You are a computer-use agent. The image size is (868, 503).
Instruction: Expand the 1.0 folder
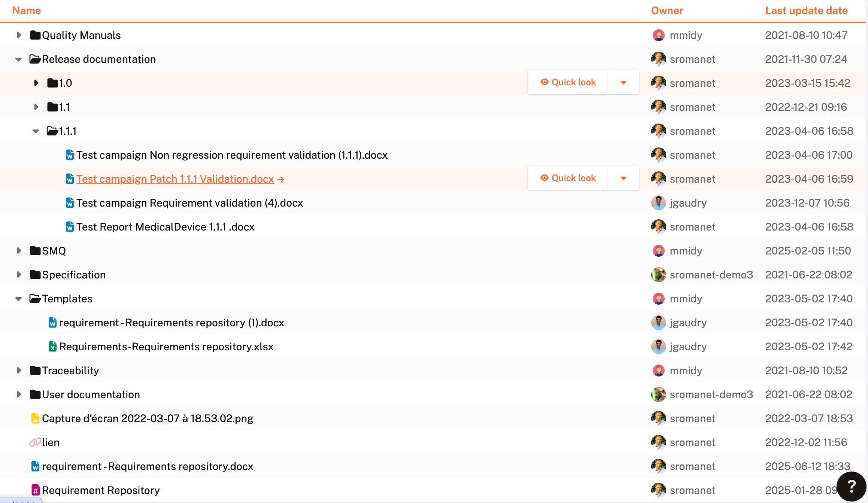(36, 83)
